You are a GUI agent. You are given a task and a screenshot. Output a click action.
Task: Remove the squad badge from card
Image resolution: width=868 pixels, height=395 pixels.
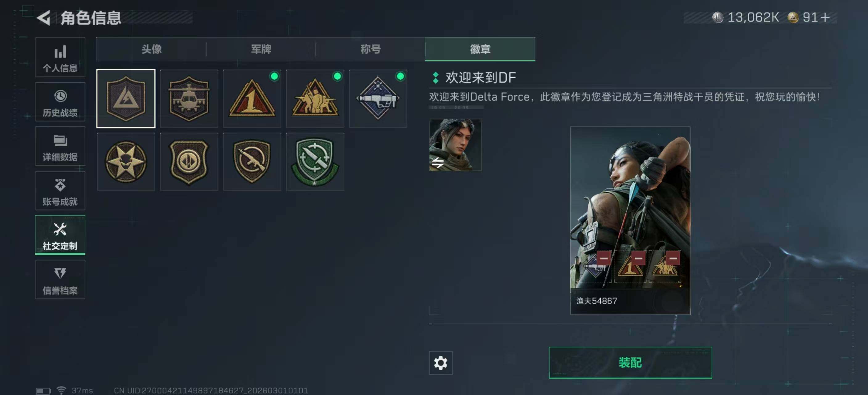(673, 258)
